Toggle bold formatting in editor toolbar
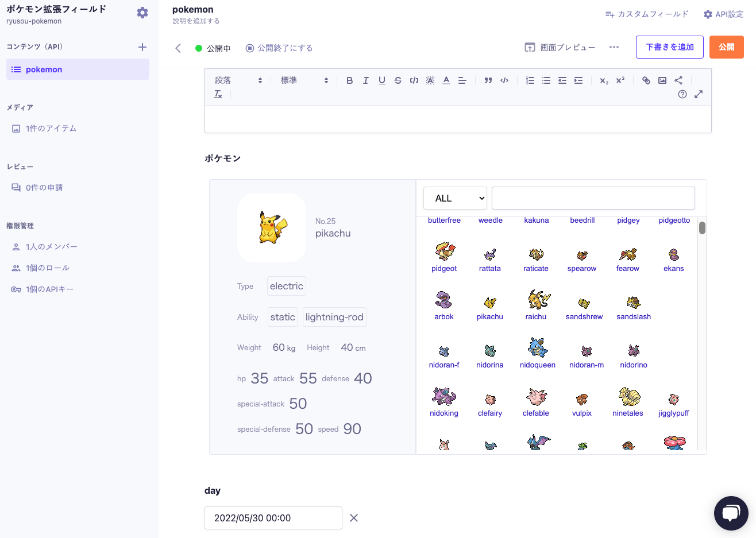Image resolution: width=756 pixels, height=538 pixels. 349,80
